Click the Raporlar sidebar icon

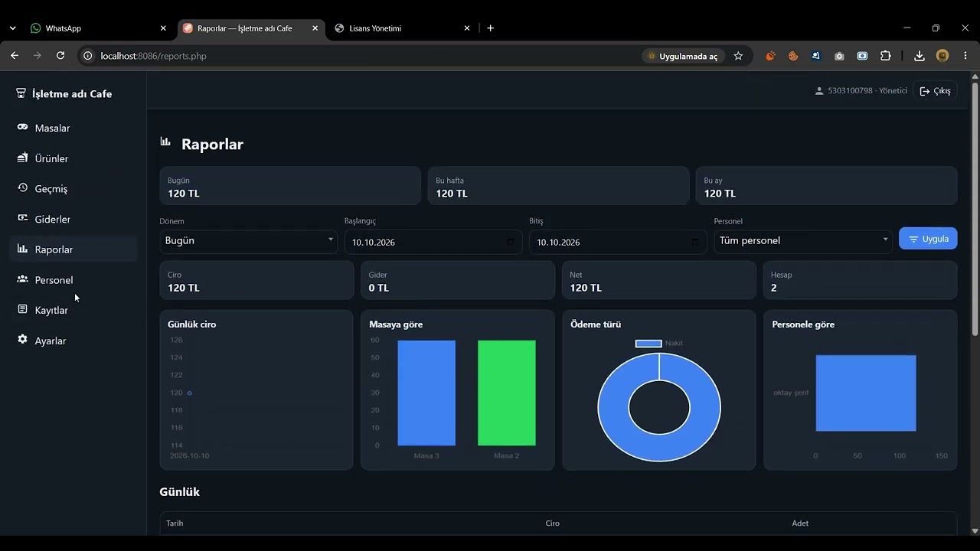tap(22, 249)
